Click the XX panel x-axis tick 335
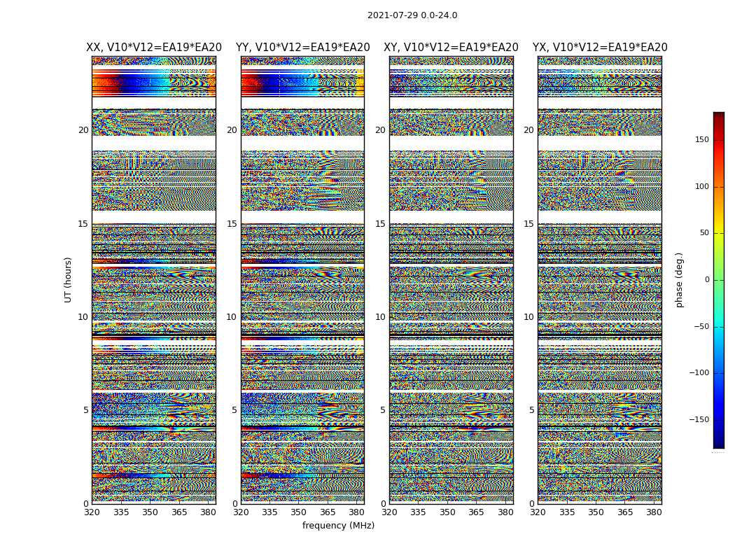The height and width of the screenshot is (560, 735). 121,512
